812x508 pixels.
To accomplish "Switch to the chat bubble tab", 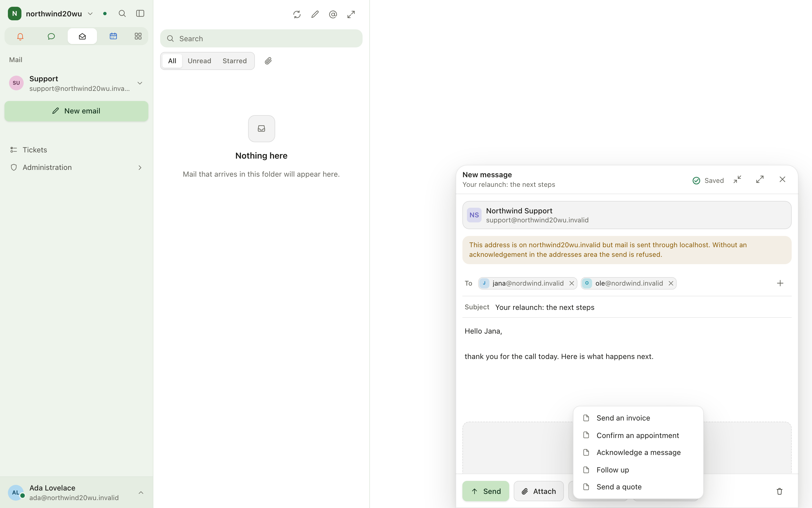I will [51, 36].
